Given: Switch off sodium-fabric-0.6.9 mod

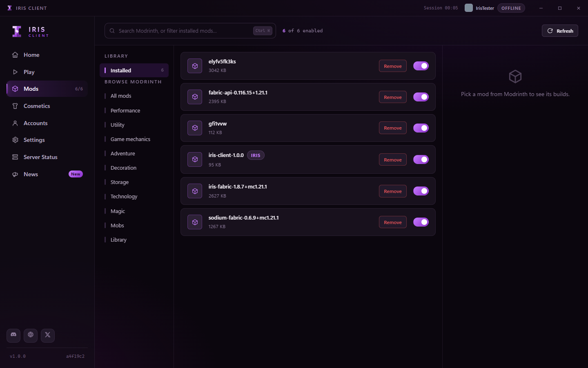Looking at the screenshot, I should (x=421, y=222).
